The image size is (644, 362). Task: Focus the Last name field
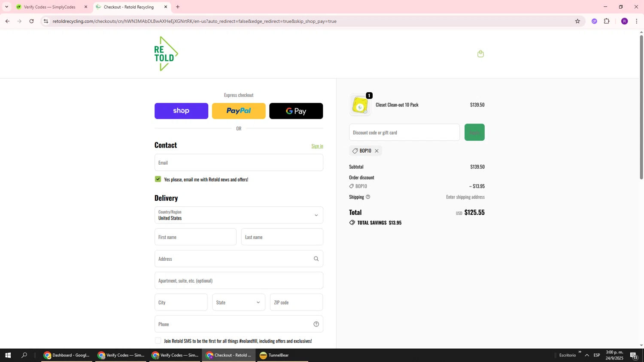(x=282, y=237)
